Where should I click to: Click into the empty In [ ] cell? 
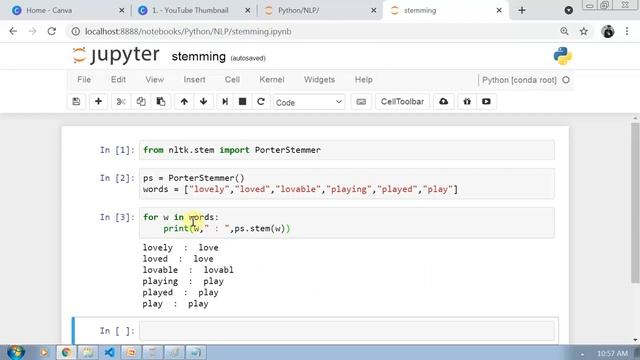coord(347,331)
